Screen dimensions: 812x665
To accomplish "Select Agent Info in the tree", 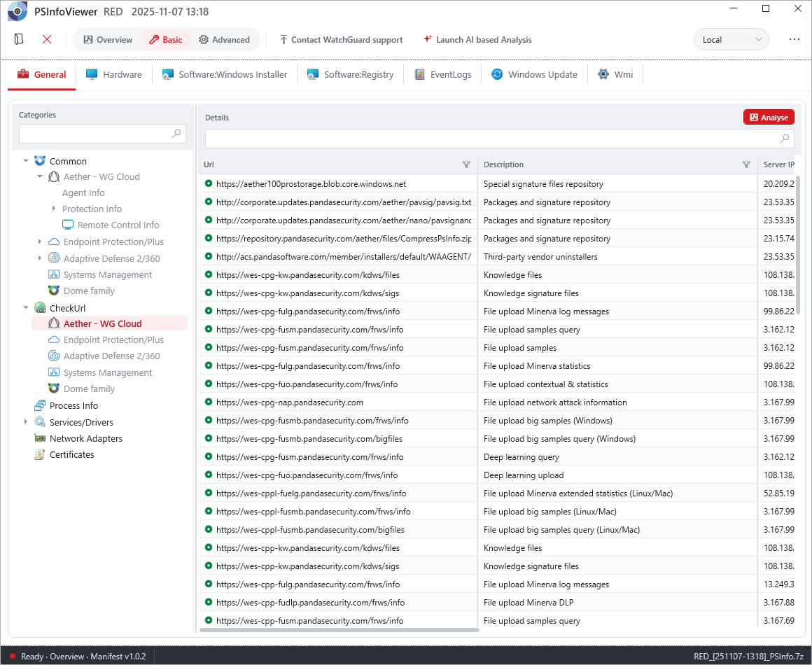I will pyautogui.click(x=83, y=192).
